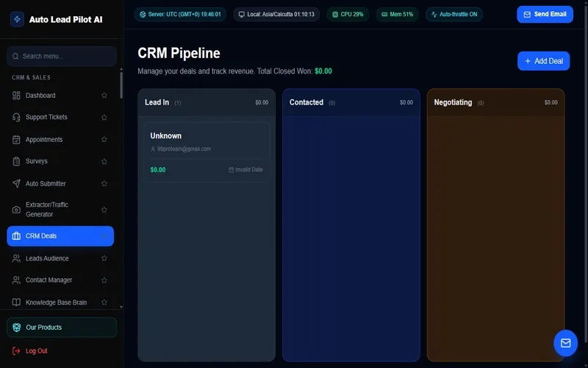
Task: Click the Mem memory icon
Action: pos(384,14)
